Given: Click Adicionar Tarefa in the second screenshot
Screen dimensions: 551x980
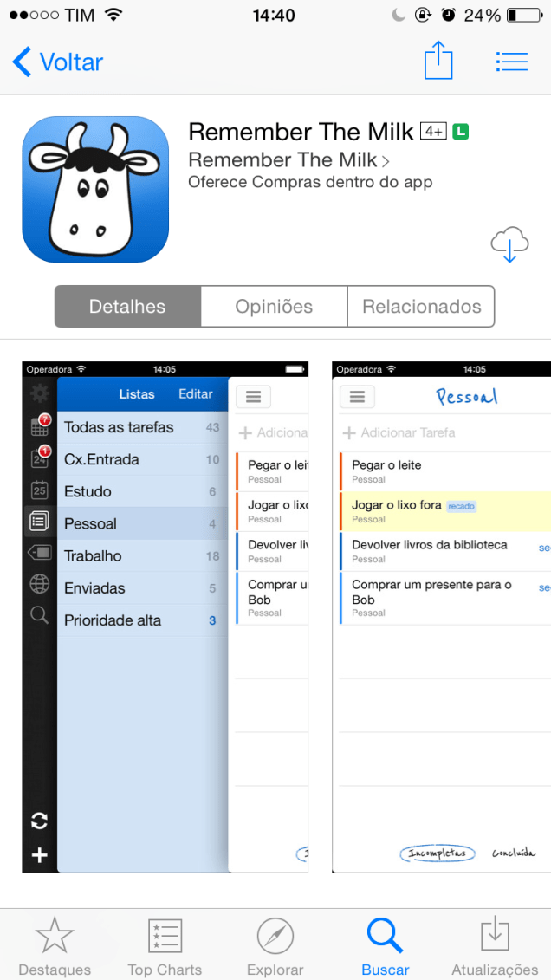Looking at the screenshot, I should click(x=399, y=432).
